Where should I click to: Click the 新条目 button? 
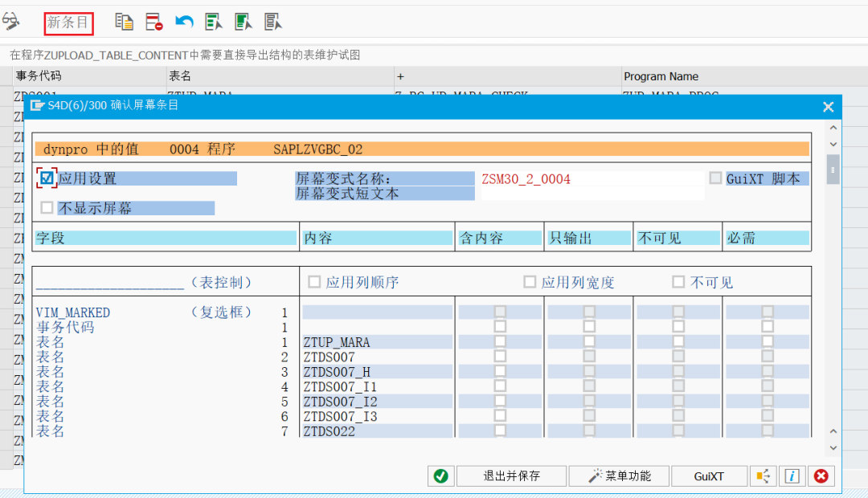point(68,22)
